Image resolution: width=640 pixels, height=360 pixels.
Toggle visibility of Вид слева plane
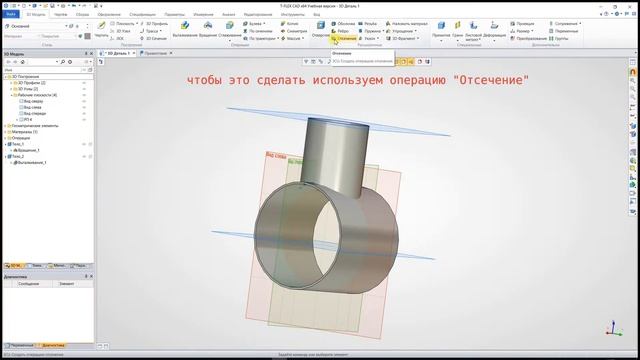(84, 107)
